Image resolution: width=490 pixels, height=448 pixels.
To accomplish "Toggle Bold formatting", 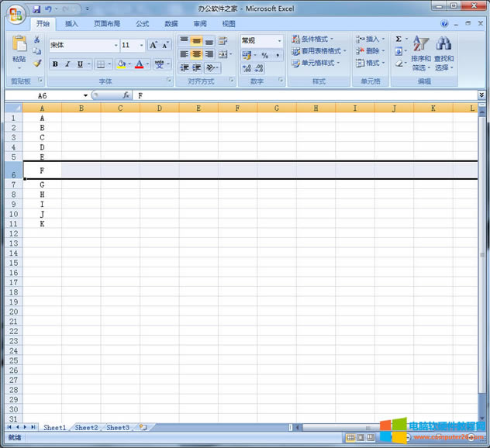I will coord(55,64).
